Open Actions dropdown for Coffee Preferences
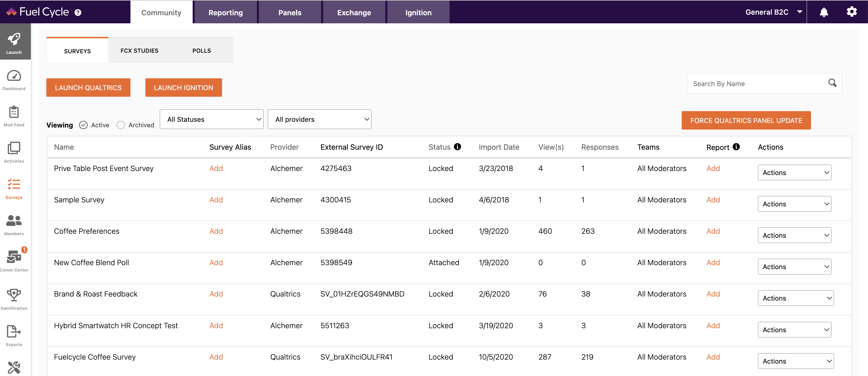This screenshot has width=868, height=376. 795,235
